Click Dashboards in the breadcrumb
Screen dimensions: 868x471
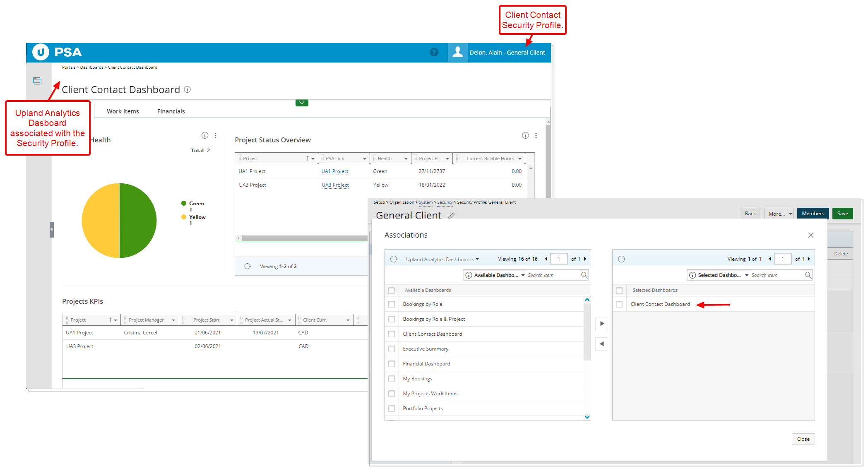pos(91,67)
